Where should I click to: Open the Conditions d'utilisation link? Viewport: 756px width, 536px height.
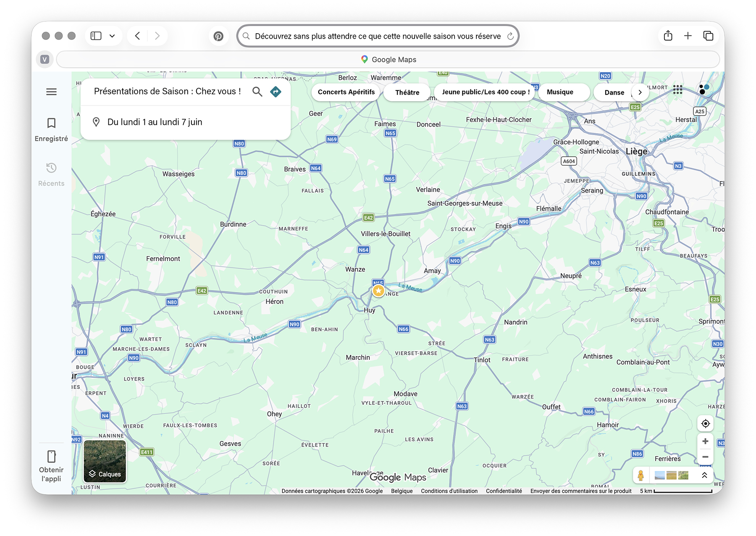(x=449, y=491)
